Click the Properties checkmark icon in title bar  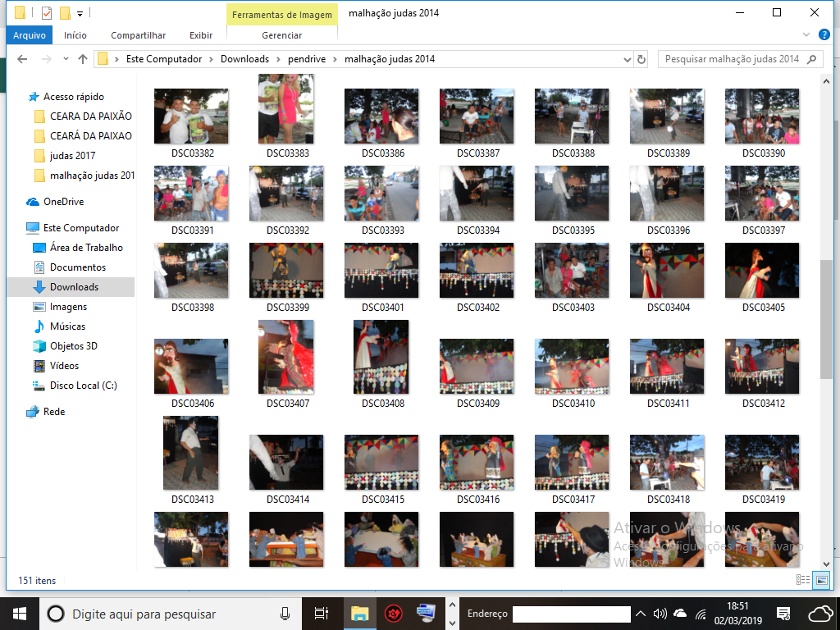click(x=47, y=13)
